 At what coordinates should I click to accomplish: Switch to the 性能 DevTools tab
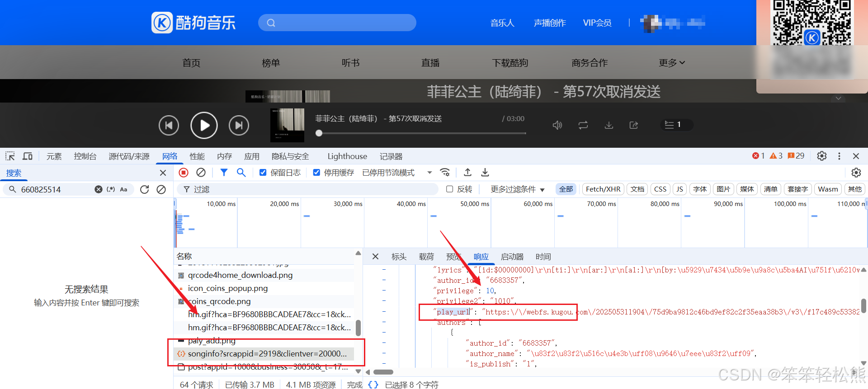point(197,156)
